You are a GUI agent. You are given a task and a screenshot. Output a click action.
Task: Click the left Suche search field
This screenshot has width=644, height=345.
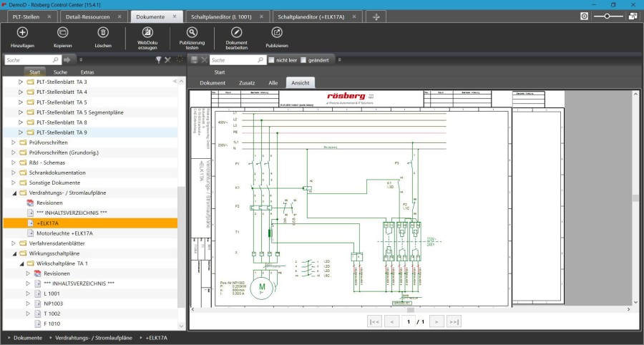tap(33, 60)
